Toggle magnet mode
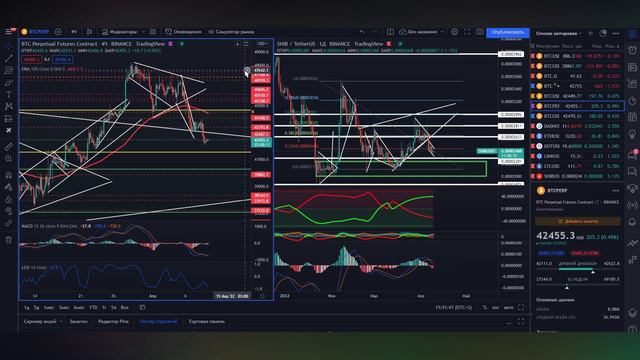Viewport: 640px width, 360px height. (x=9, y=175)
